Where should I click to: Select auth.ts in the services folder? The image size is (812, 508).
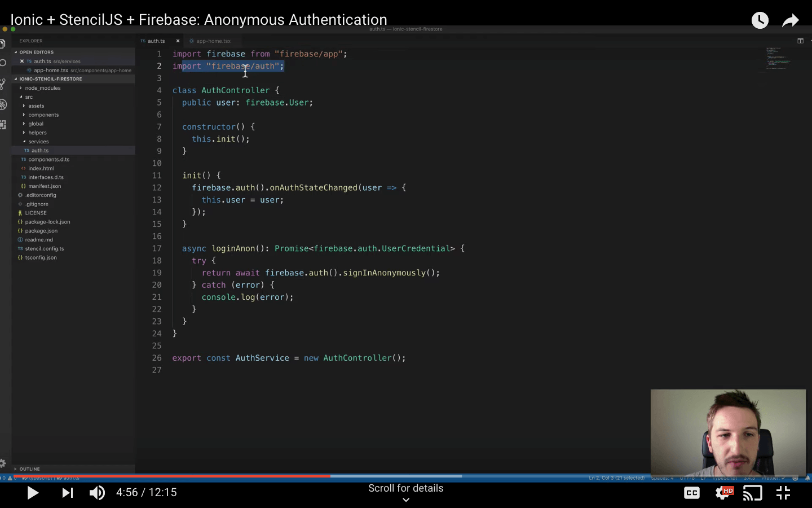coord(39,151)
